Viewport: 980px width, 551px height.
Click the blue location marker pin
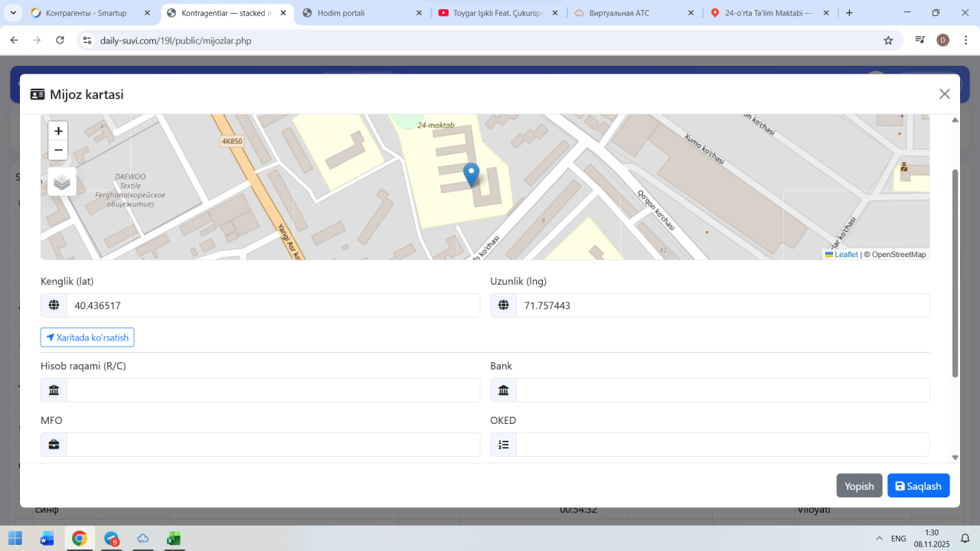coord(472,174)
